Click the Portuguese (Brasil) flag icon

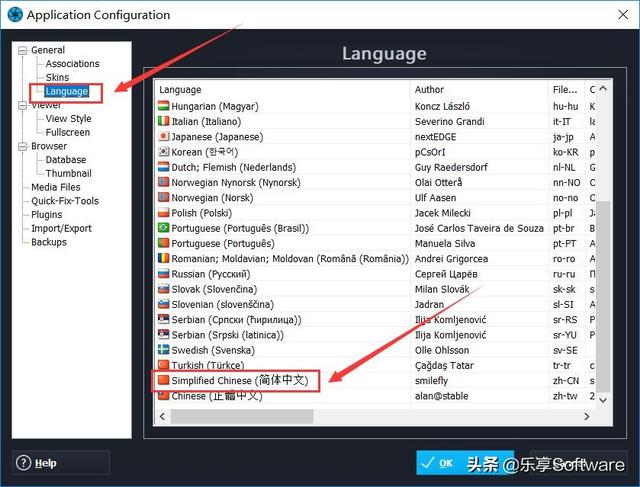tap(163, 228)
